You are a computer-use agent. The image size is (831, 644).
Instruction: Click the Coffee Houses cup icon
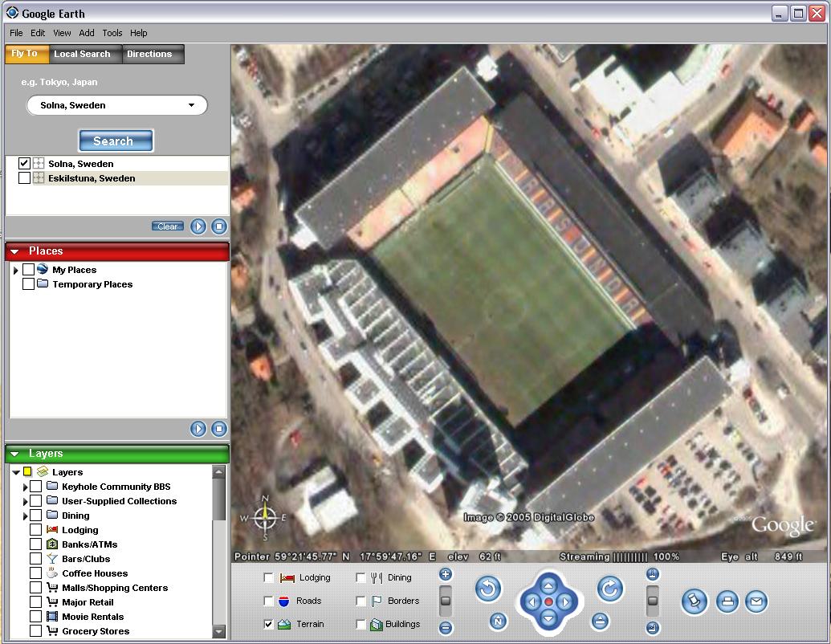tap(52, 573)
